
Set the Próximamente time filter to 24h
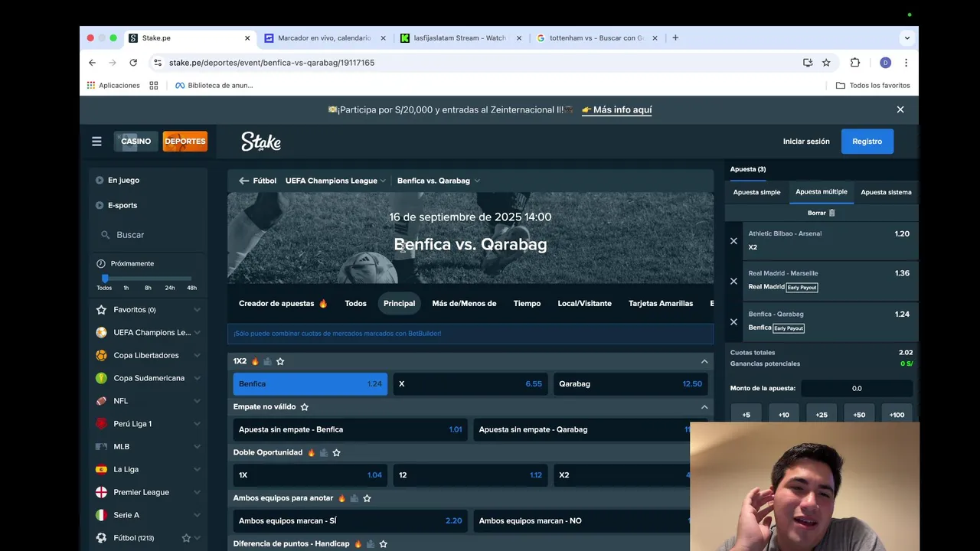click(x=170, y=288)
